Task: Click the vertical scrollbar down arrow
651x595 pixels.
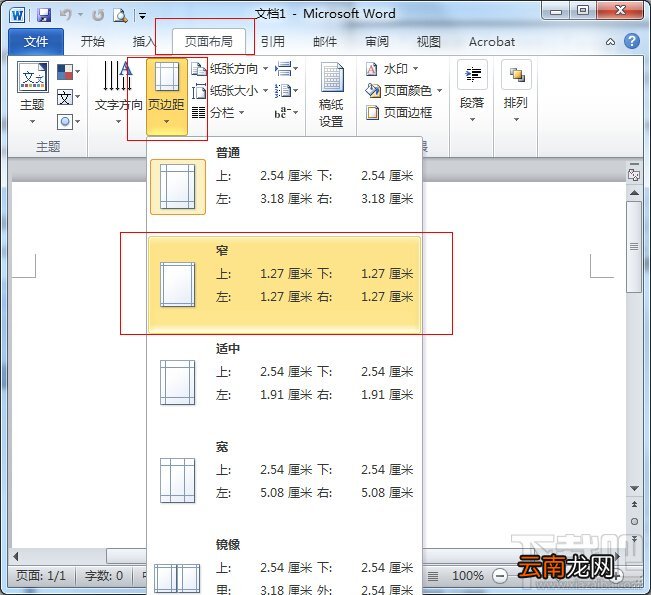Action: click(634, 488)
